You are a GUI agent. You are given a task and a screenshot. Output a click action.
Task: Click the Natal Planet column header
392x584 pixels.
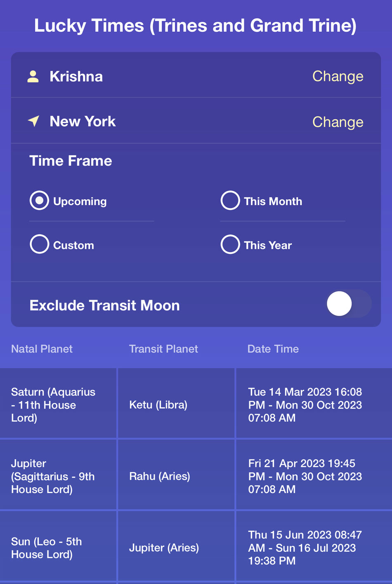pos(42,349)
